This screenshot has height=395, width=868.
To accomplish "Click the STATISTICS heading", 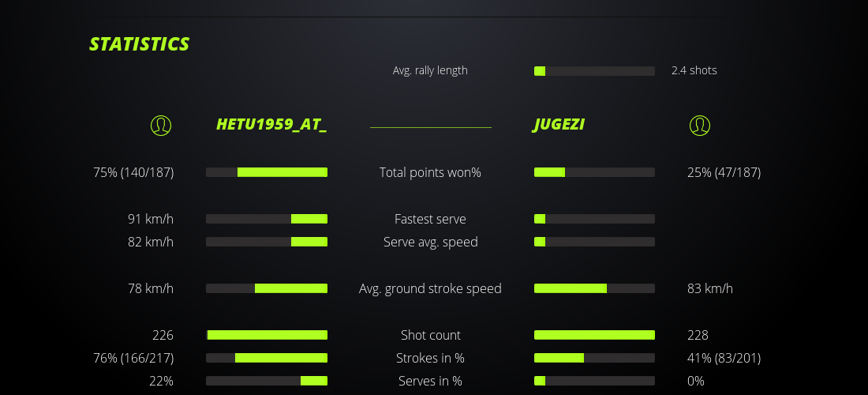I will pos(140,44).
